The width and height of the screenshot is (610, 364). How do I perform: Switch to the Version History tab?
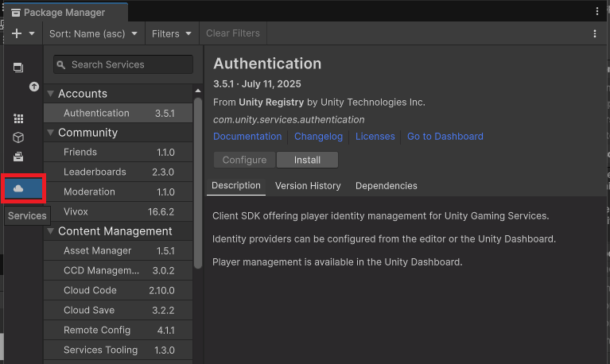(x=308, y=186)
